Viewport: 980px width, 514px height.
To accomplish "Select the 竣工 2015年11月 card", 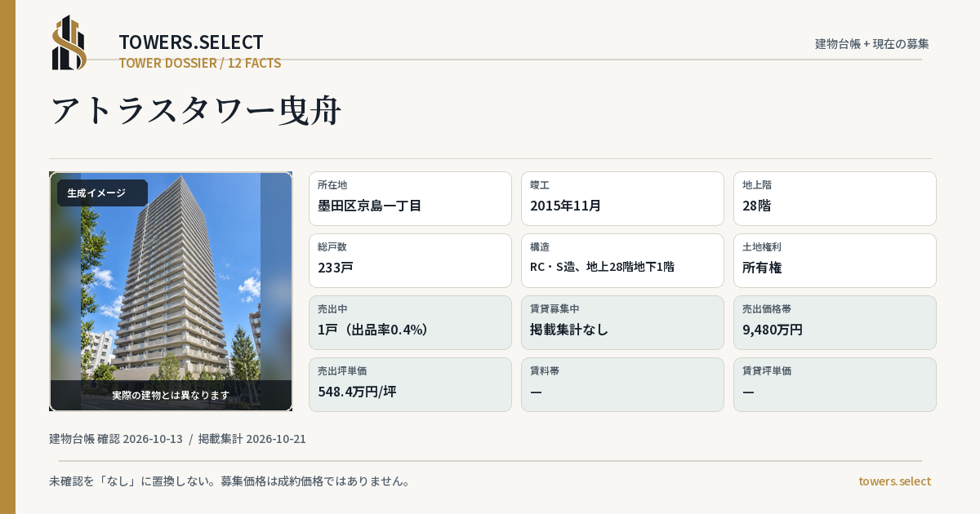I will [x=622, y=198].
